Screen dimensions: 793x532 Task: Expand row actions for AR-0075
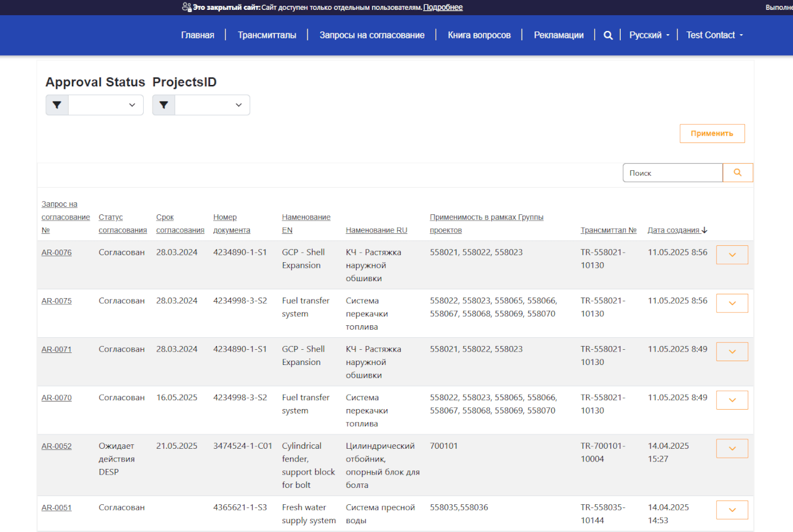pyautogui.click(x=732, y=303)
